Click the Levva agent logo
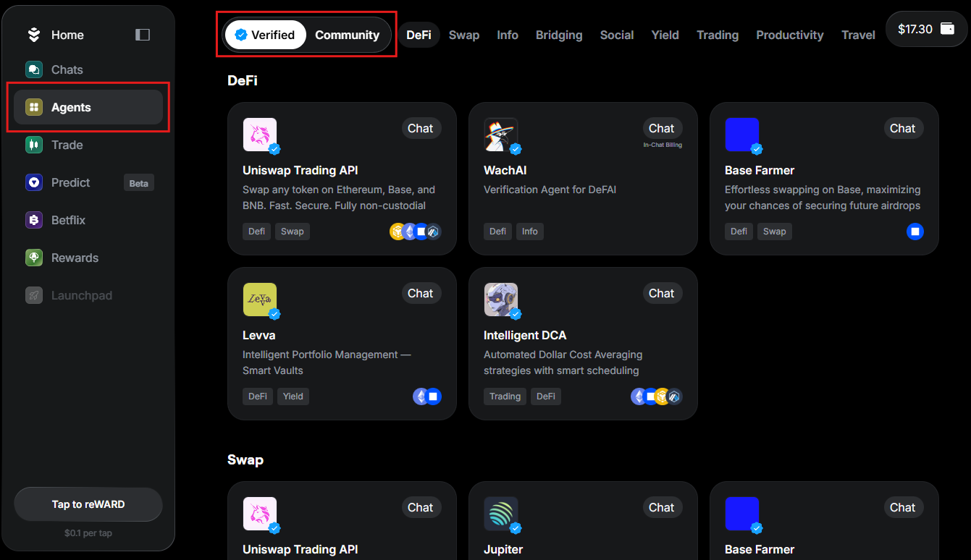Viewport: 971px width, 560px height. click(x=259, y=300)
